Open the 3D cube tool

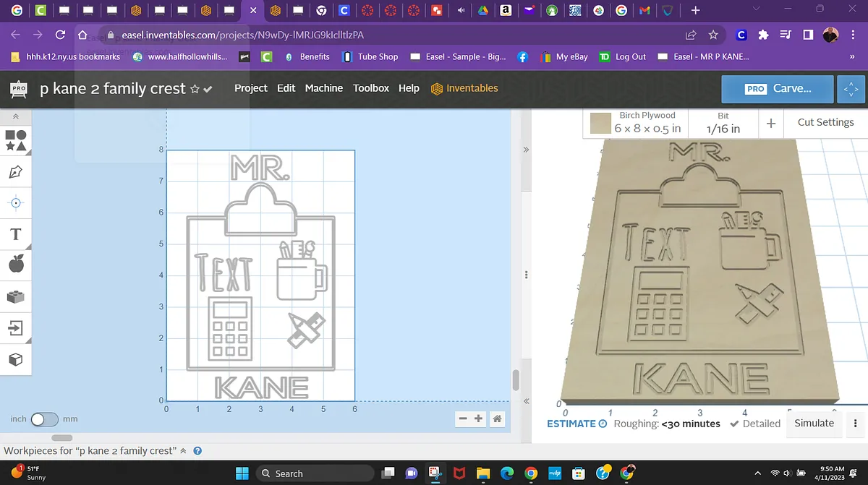tap(16, 359)
